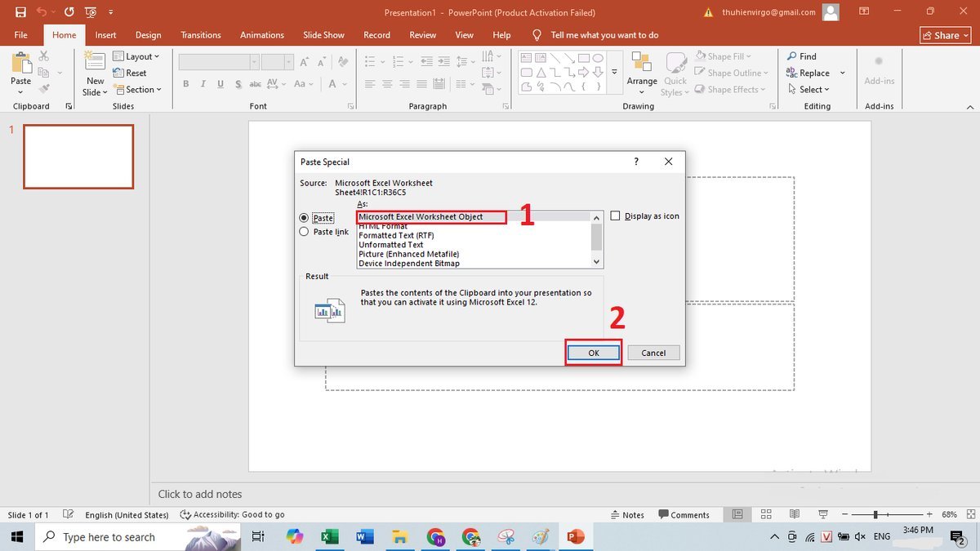Click the Format Painter brush icon
The width and height of the screenshot is (980, 551).
tap(44, 88)
